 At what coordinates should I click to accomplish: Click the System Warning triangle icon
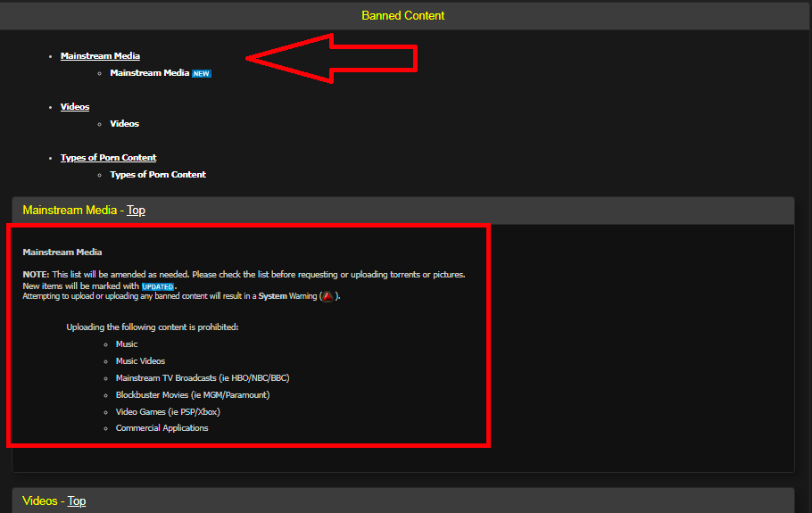click(327, 296)
